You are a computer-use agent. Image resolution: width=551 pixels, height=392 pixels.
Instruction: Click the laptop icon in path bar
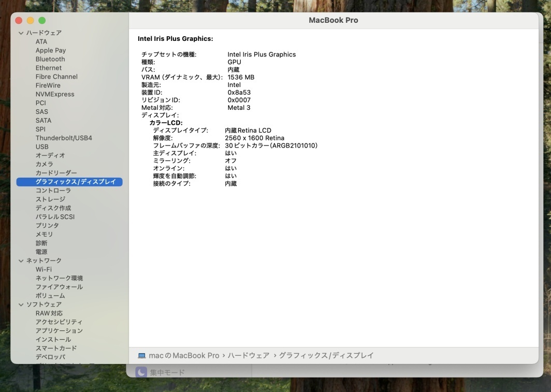pyautogui.click(x=142, y=356)
